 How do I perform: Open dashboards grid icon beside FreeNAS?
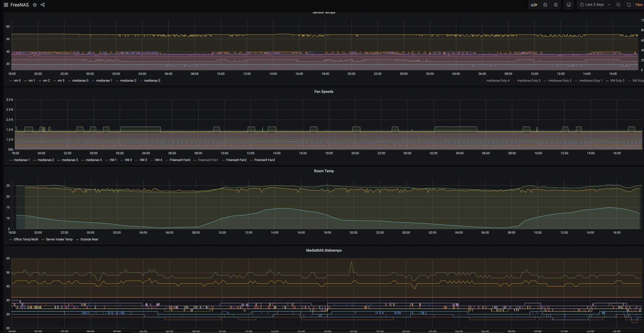[6, 5]
